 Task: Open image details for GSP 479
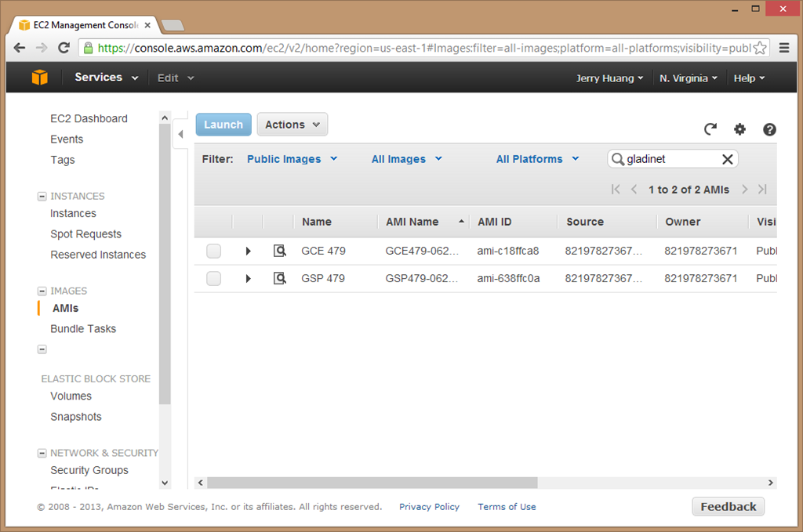pos(280,278)
